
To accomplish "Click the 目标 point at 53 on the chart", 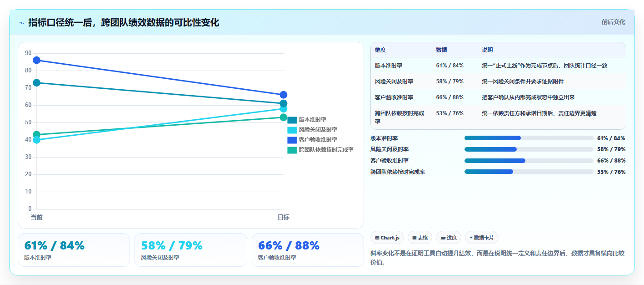I will pos(284,117).
